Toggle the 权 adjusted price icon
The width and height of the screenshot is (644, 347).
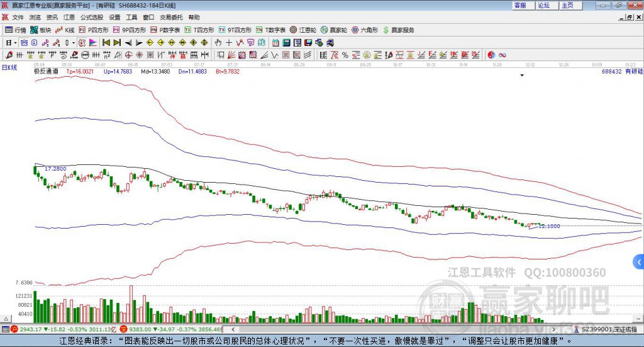(x=82, y=43)
